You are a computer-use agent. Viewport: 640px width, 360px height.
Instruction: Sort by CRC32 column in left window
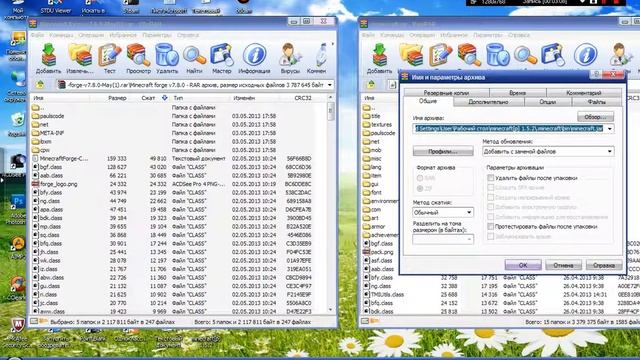pos(302,98)
